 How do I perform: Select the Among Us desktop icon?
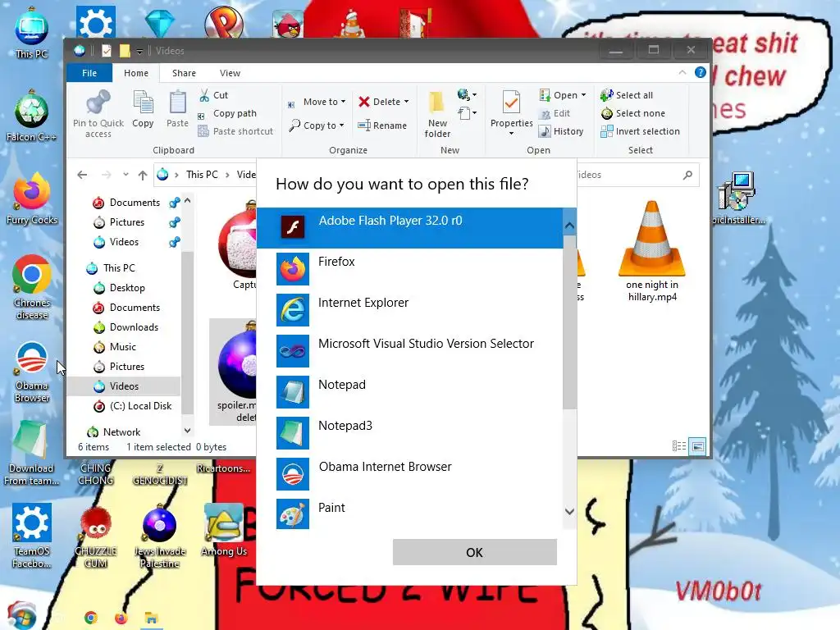point(224,531)
